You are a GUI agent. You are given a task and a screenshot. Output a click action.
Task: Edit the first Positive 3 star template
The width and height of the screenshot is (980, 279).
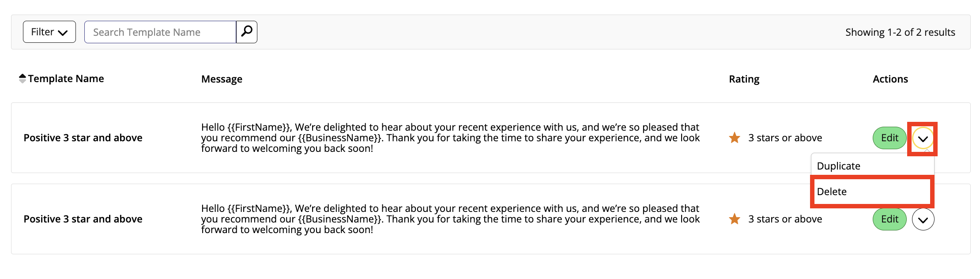pos(890,138)
